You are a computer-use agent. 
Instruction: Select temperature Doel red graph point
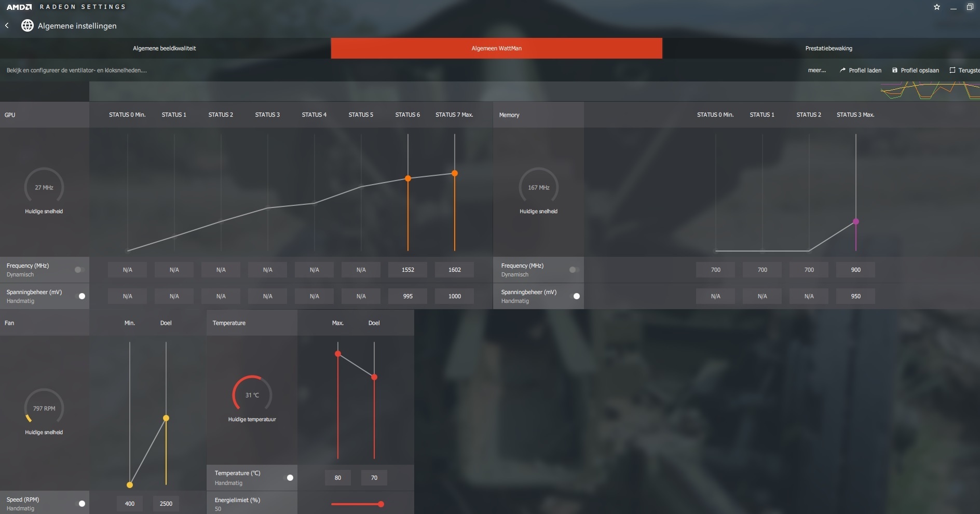(x=374, y=377)
